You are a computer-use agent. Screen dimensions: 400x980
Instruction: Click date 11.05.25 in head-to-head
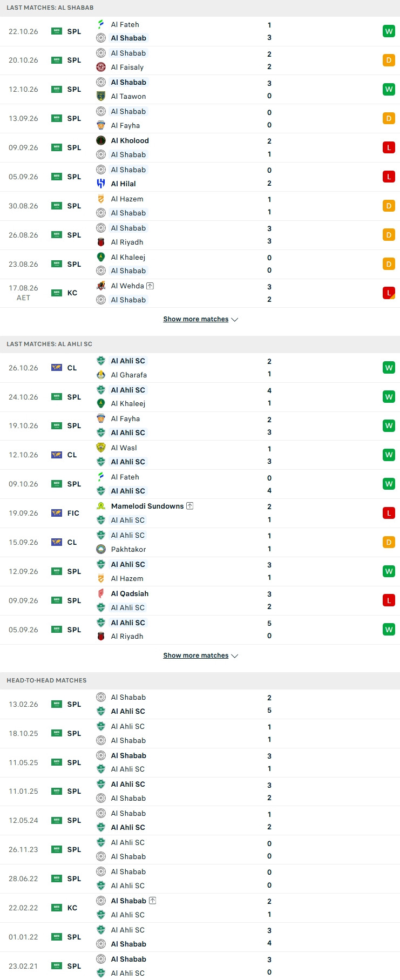pyautogui.click(x=23, y=762)
